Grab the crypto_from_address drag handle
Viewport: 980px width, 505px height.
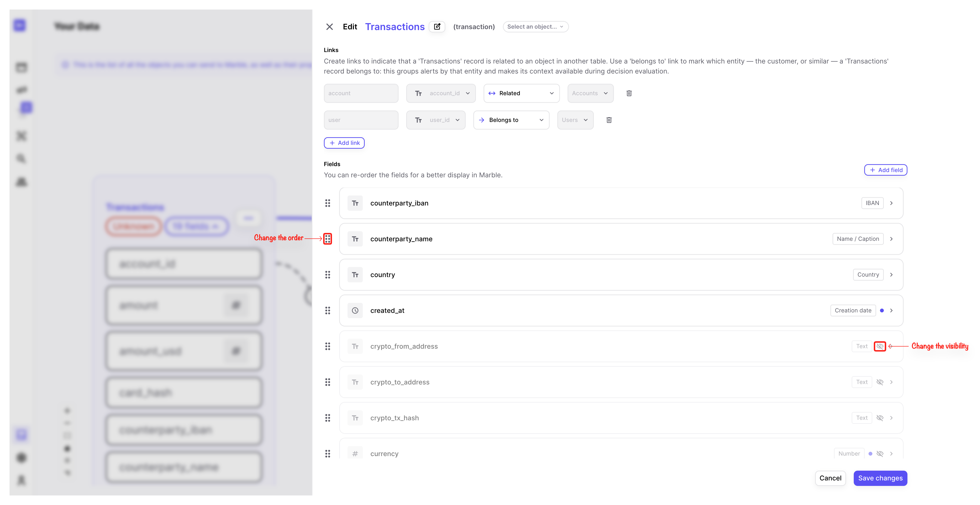coord(327,346)
